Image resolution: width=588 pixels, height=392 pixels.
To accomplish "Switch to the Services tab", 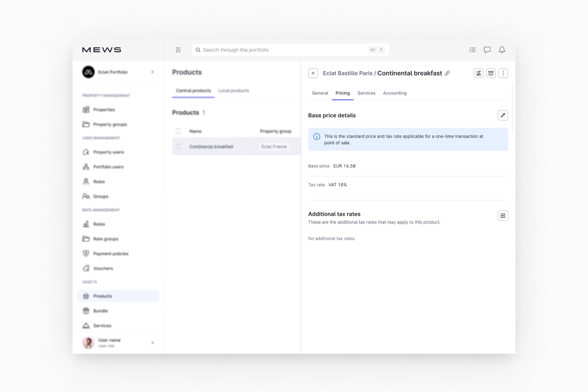I will pyautogui.click(x=366, y=93).
